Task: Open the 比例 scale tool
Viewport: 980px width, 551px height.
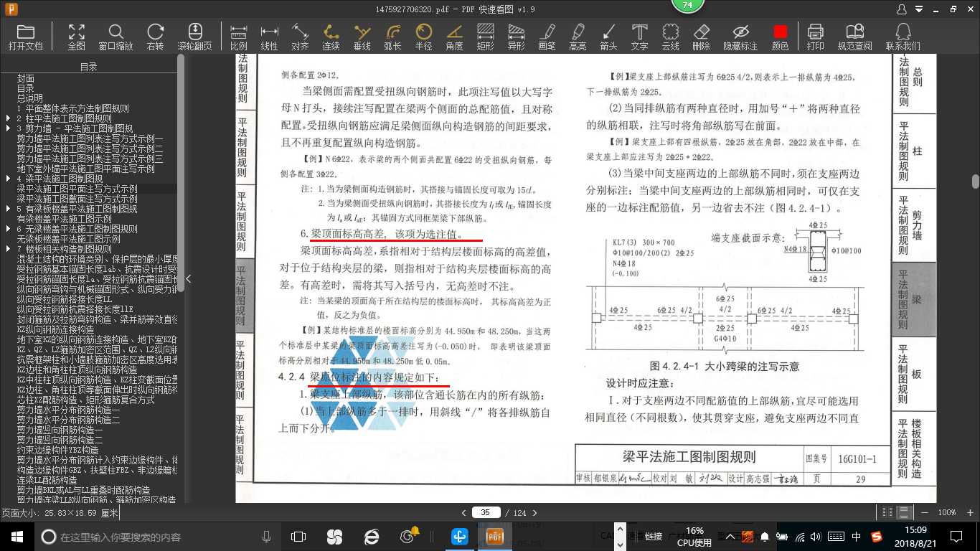Action: tap(238, 37)
